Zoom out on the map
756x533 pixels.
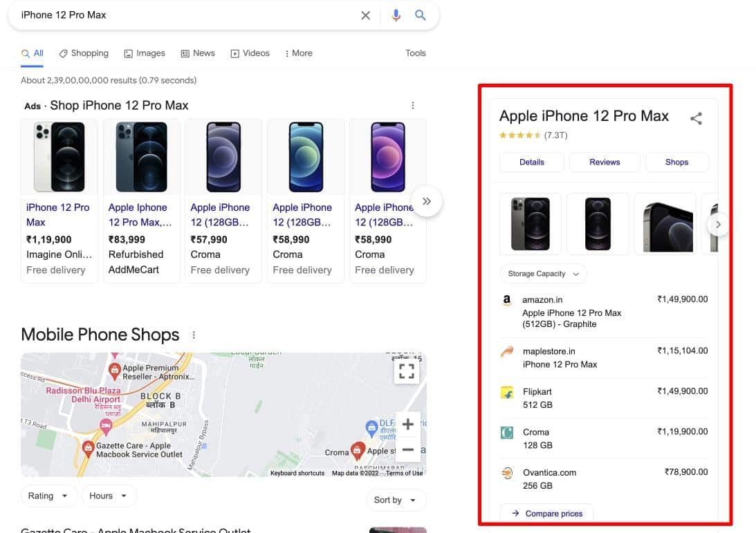tap(407, 449)
